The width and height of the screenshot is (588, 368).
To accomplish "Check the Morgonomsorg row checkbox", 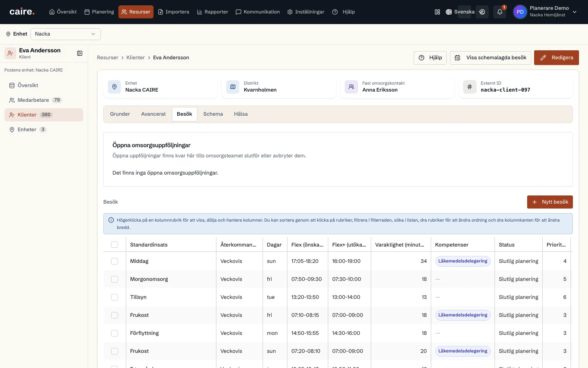I will pos(114,279).
